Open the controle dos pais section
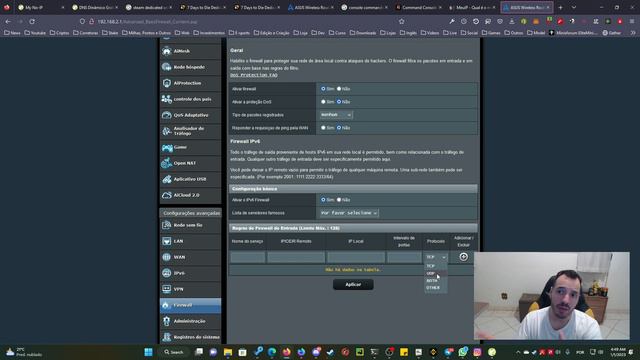The image size is (640, 360). (190, 99)
